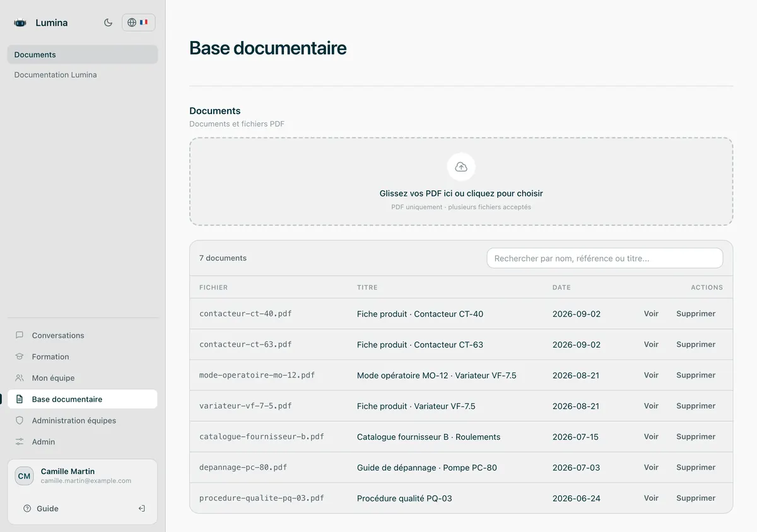Click the FICHIER column header
Viewport: 757px width, 532px height.
(213, 287)
